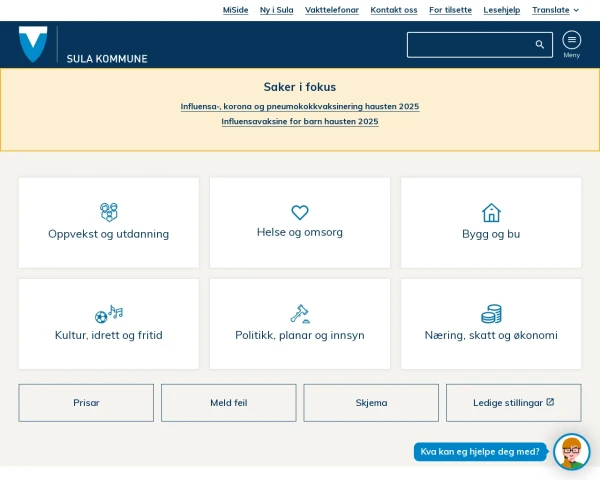Open Ledige stillingar external link

pos(513,403)
